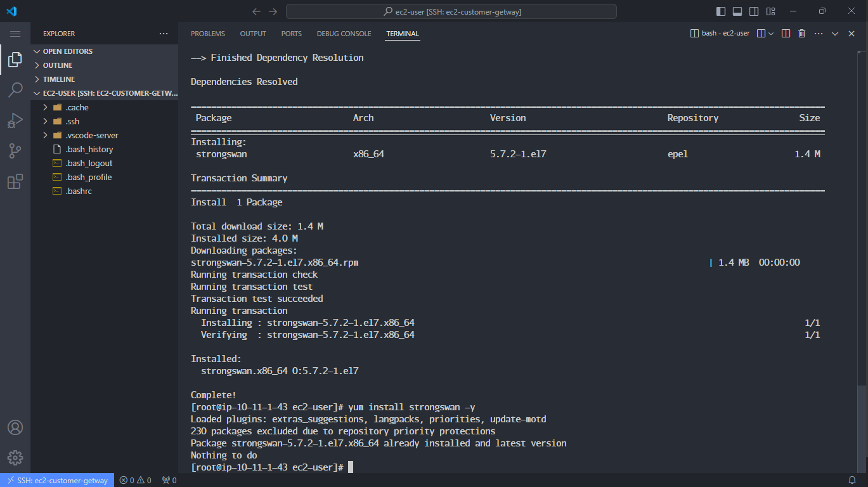This screenshot has width=868, height=487.
Task: Toggle primary side bar visibility
Action: [720, 11]
